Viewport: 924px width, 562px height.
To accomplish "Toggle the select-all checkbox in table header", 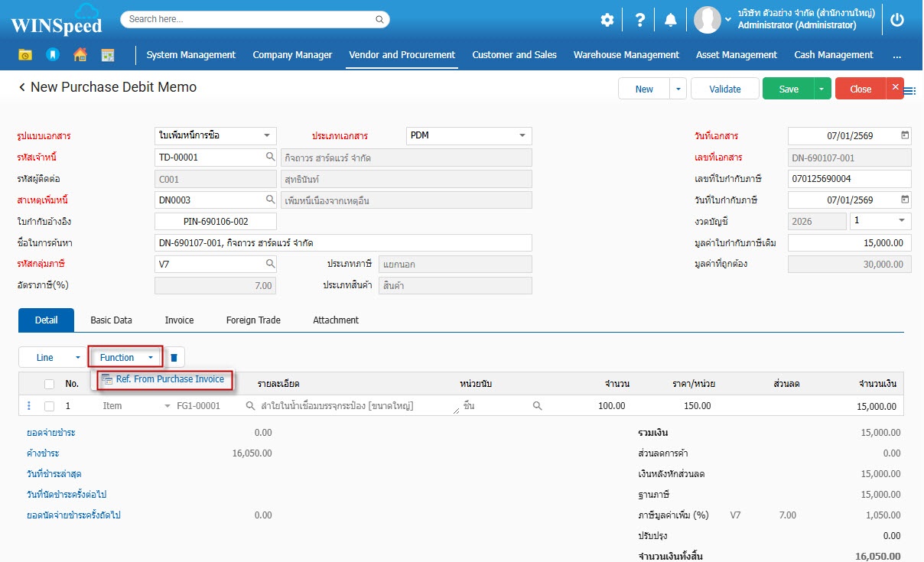I will 50,384.
